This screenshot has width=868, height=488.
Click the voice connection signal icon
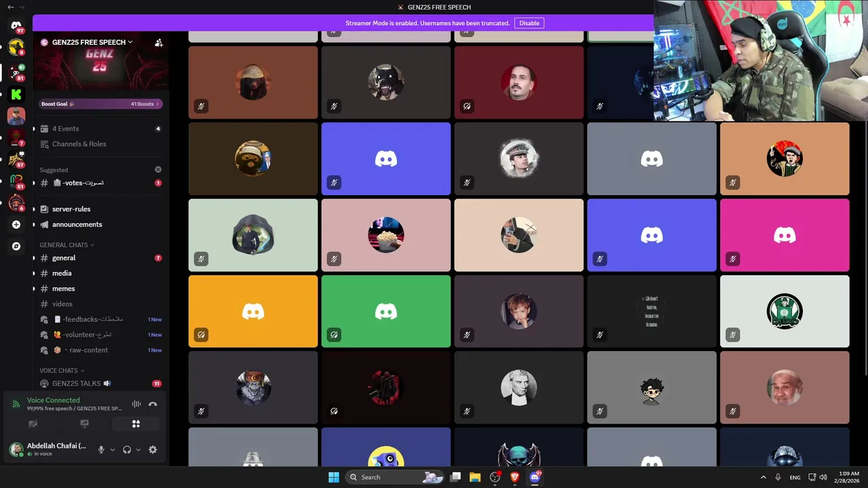pos(16,404)
